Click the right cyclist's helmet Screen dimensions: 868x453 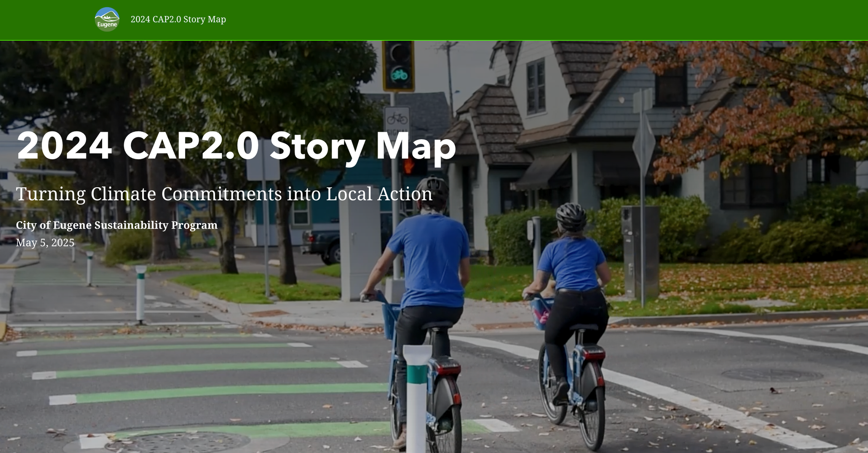[x=570, y=215]
